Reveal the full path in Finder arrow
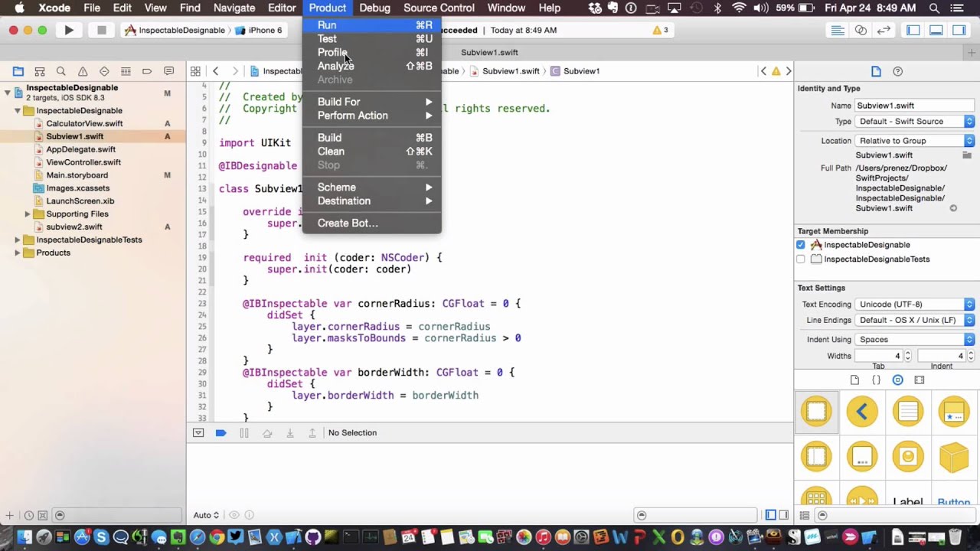The height and width of the screenshot is (551, 980). (x=953, y=208)
